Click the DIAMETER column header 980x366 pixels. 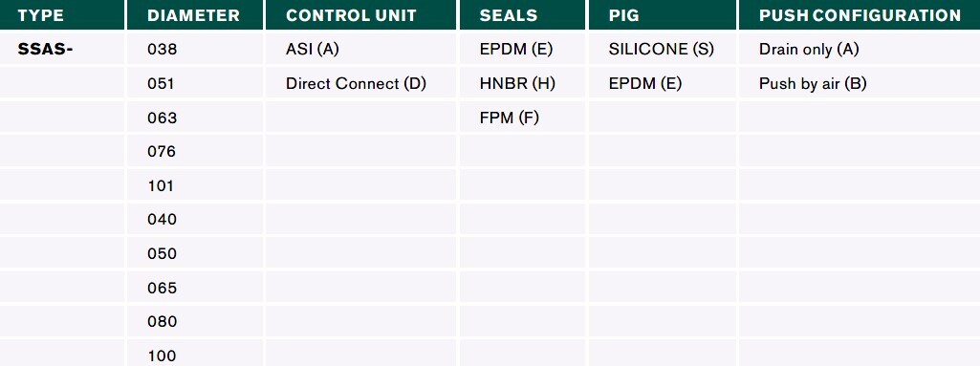coord(193,15)
